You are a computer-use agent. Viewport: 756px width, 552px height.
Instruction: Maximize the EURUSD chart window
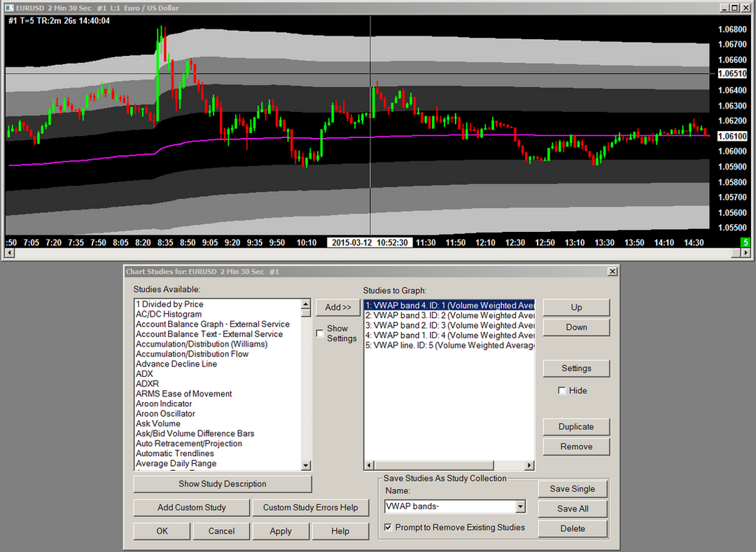tap(734, 8)
